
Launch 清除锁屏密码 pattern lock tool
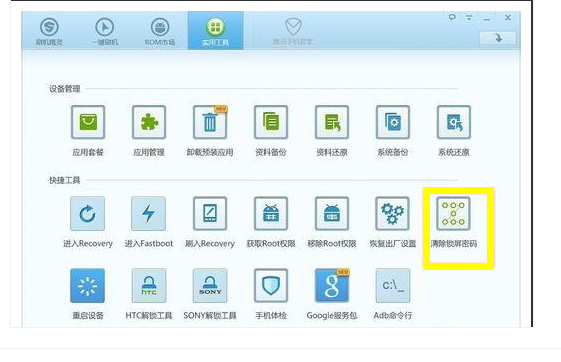(x=453, y=214)
